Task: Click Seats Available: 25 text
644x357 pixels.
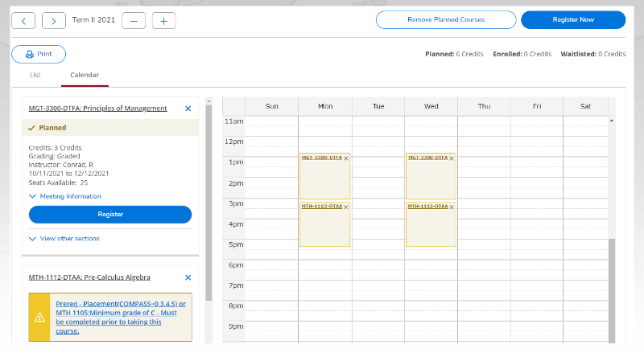Action: pos(58,183)
